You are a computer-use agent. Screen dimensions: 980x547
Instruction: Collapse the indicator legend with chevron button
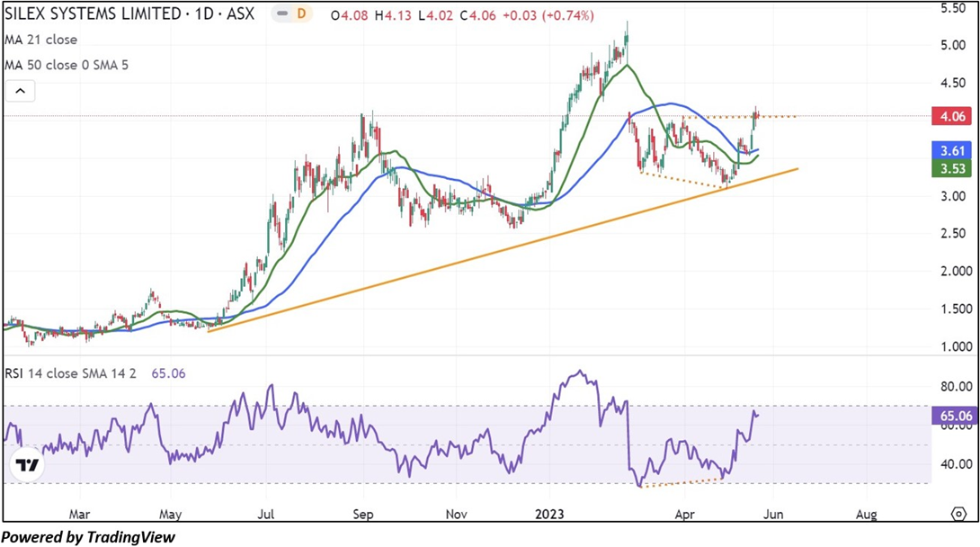tap(20, 91)
